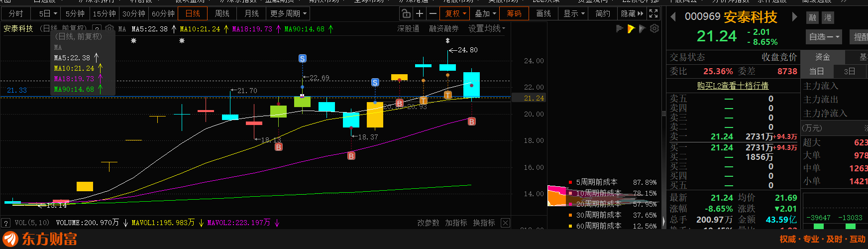This screenshot has height=249, width=868.
Task: Switch to 15分钟 period tab
Action: coord(104,13)
